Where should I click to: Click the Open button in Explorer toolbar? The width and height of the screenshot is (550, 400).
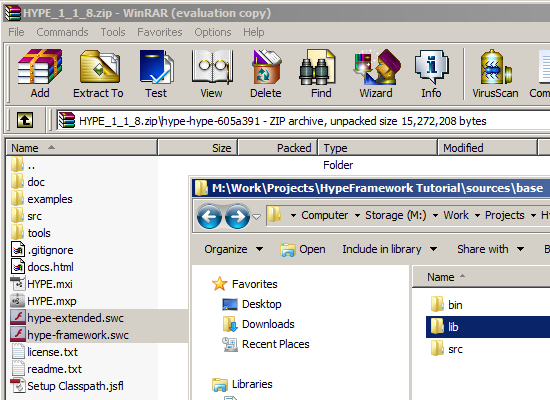tap(303, 249)
